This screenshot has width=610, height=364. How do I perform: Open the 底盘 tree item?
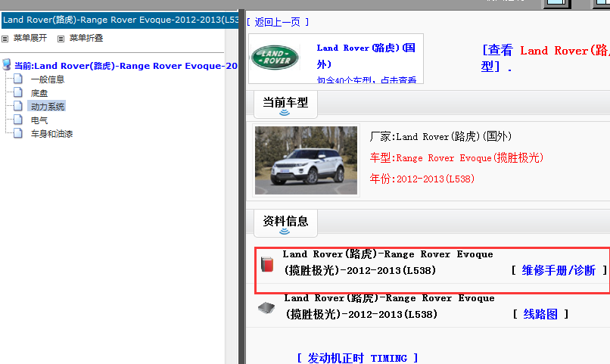[x=39, y=93]
